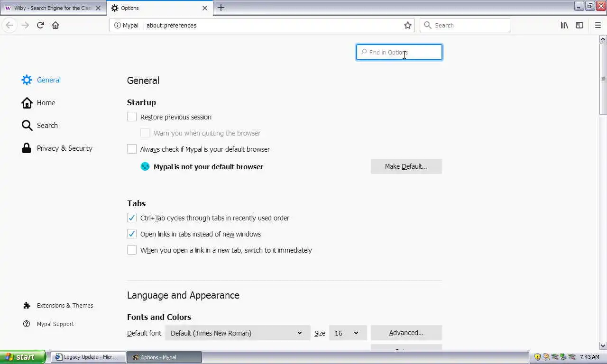Toggle Warn you when quitting the browser
607x364 pixels.
(145, 133)
